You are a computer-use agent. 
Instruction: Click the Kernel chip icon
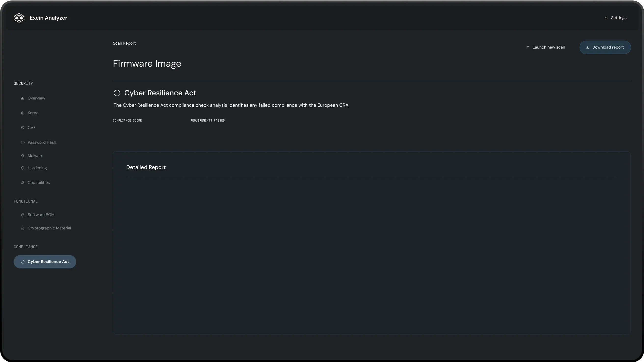(x=23, y=113)
